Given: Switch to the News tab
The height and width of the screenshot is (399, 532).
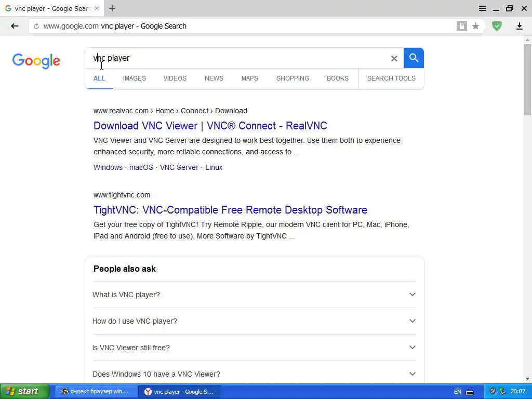Looking at the screenshot, I should coord(214,78).
